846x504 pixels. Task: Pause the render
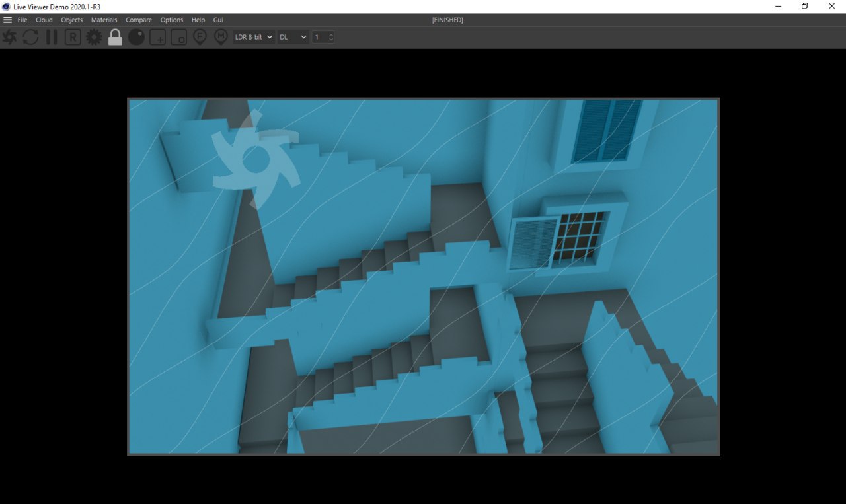point(52,37)
